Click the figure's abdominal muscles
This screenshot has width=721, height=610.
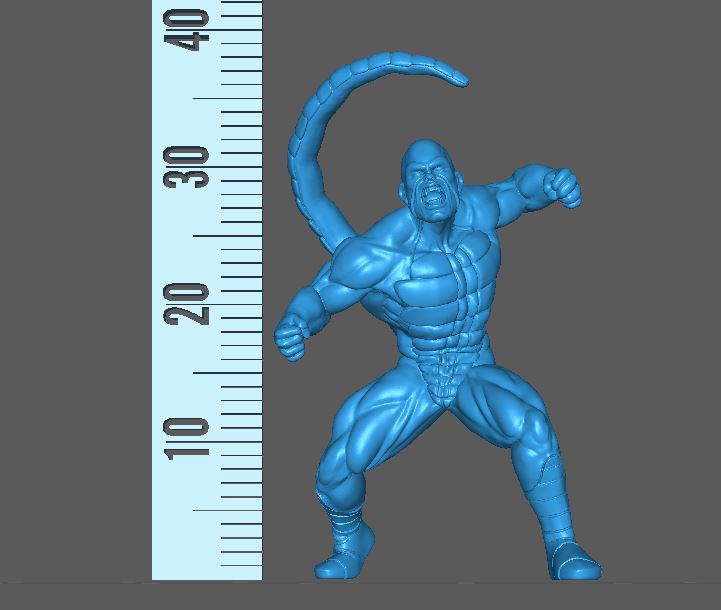pyautogui.click(x=440, y=350)
